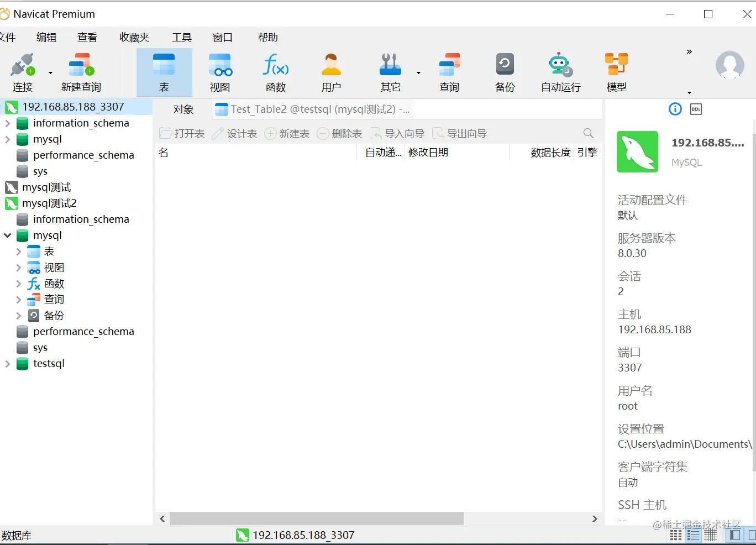Screen dimensions: 756x545
Task: Open the Edit (编辑) menu
Action: [46, 37]
